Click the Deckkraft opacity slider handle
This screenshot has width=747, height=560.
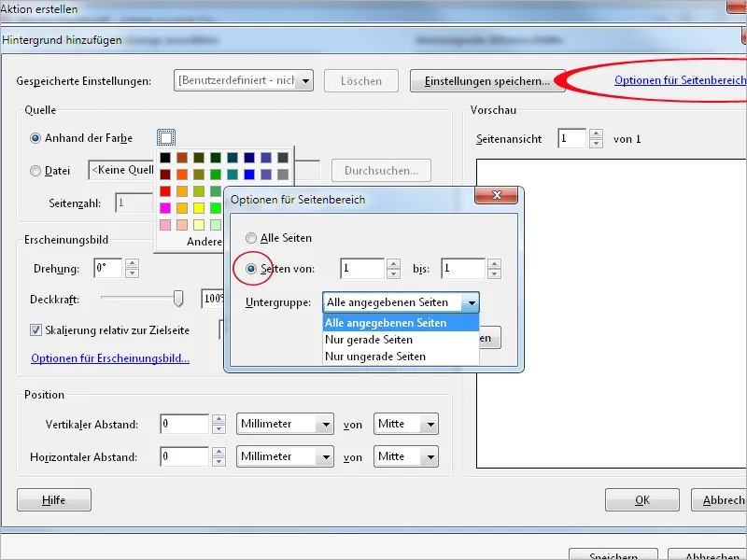click(x=178, y=299)
